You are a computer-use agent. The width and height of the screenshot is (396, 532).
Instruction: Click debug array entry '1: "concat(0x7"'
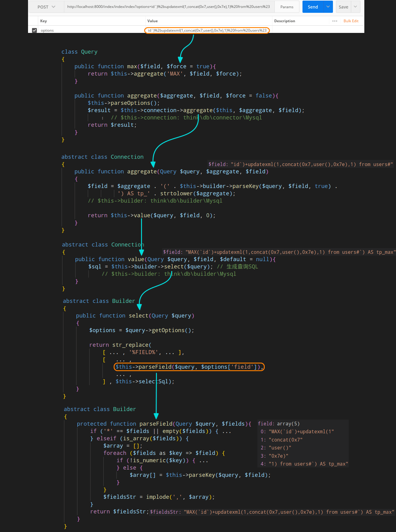click(281, 440)
